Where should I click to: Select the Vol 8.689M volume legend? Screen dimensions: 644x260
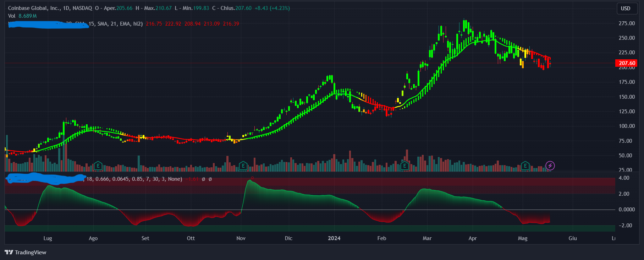(x=22, y=16)
